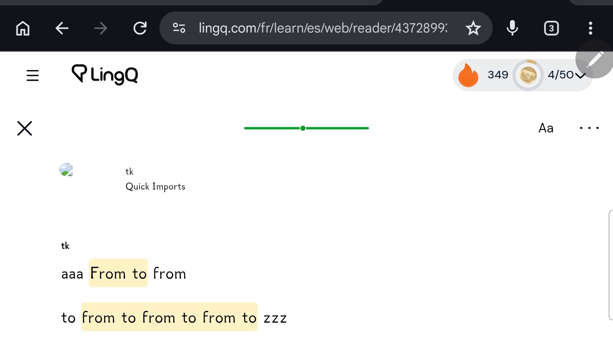Open the browser tab switcher

pos(551,28)
